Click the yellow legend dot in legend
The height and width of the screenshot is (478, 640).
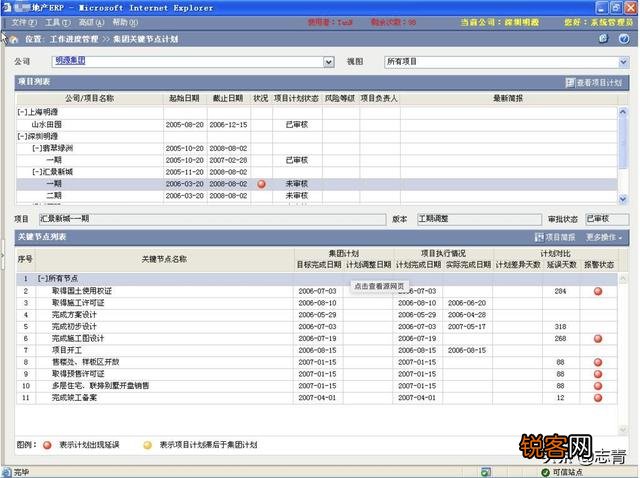click(148, 445)
